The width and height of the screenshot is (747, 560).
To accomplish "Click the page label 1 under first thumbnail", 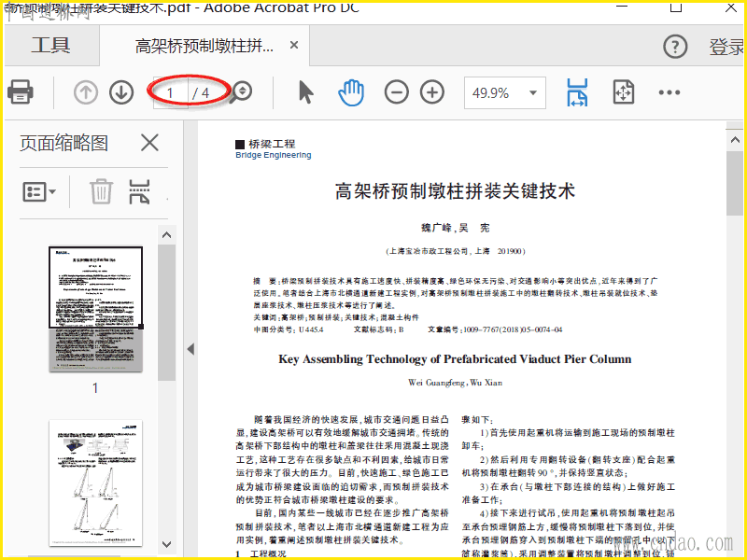I will tap(95, 388).
